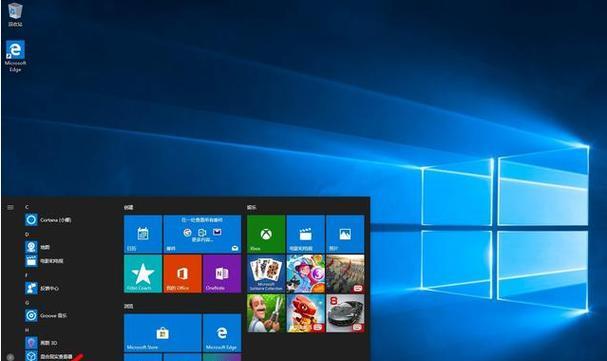Select letter G header in app list
Image resolution: width=607 pixels, height=361 pixels.
click(27, 303)
